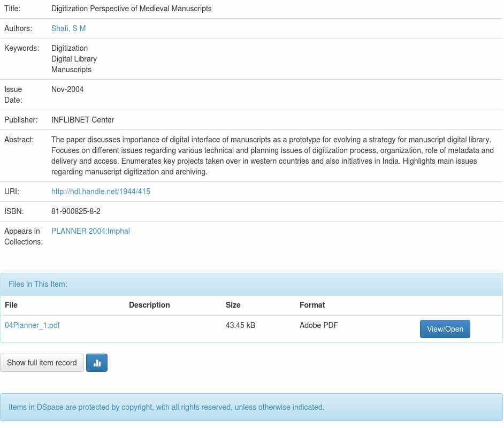
Task: Click the Files in This Item heading
Action: pos(38,284)
